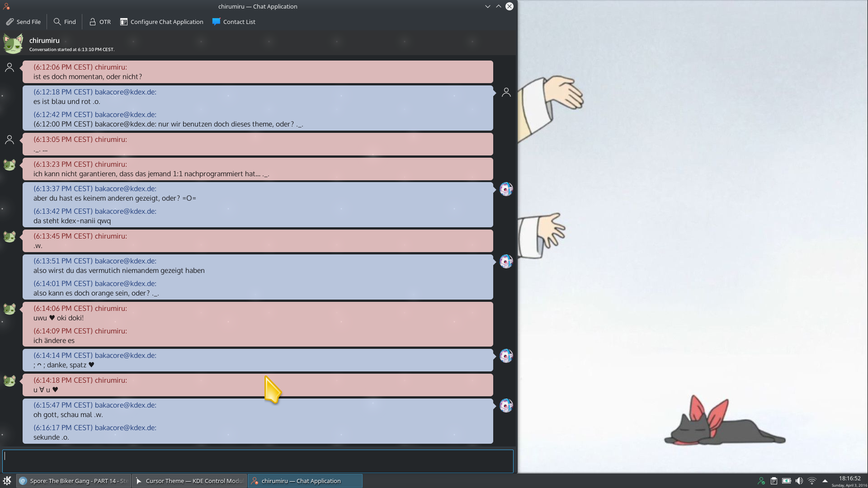Switch to Cursor Theme KDE Control Module task

[x=189, y=481]
